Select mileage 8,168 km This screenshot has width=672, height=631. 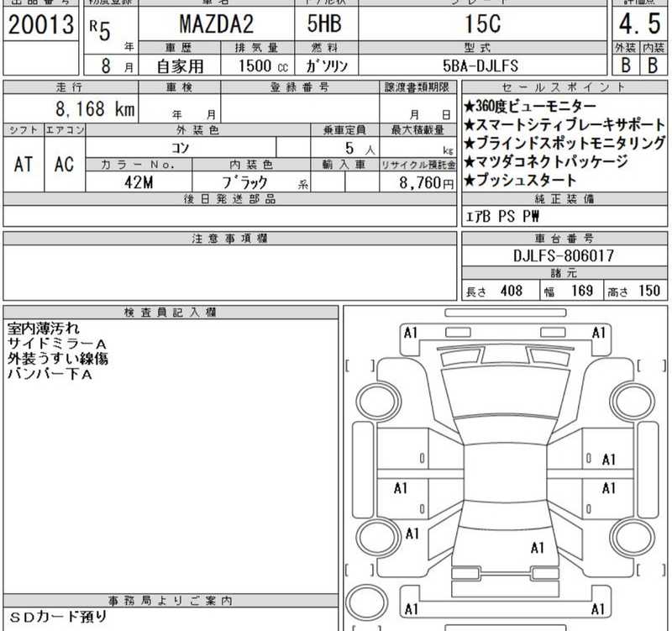coord(95,109)
